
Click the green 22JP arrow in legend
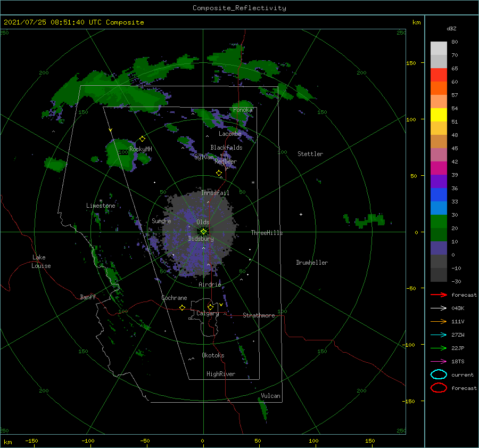click(439, 348)
